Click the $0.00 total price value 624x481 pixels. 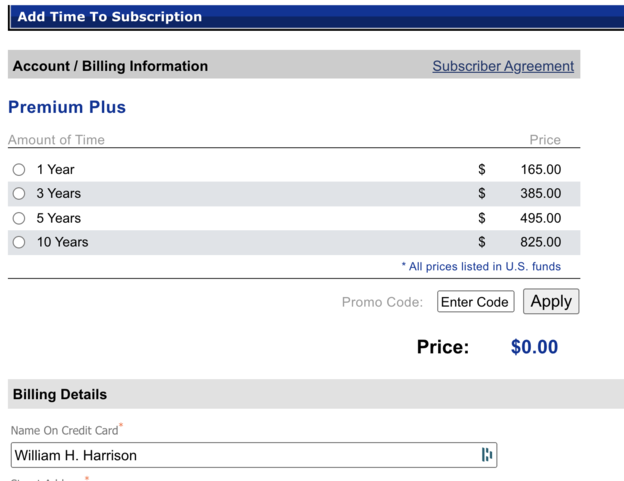(x=534, y=347)
